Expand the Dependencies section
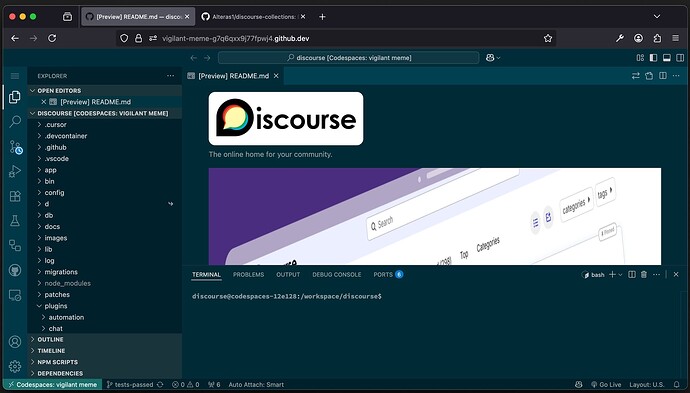The width and height of the screenshot is (690, 393). [x=105, y=373]
